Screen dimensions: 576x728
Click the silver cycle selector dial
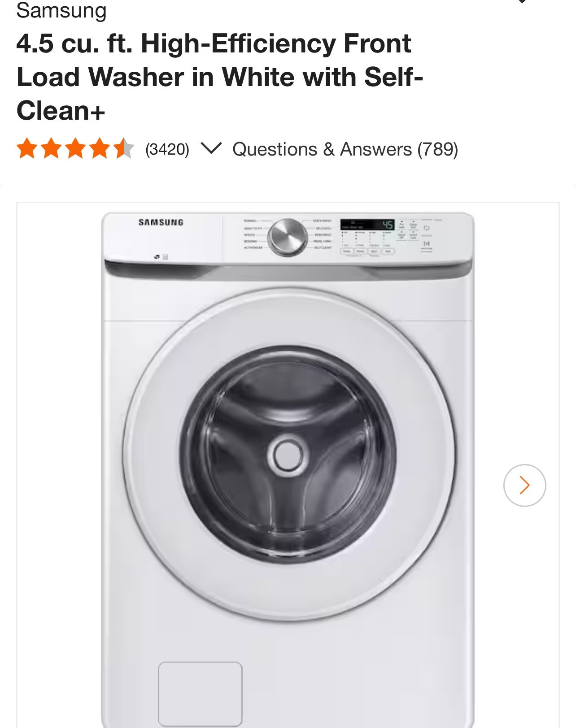pyautogui.click(x=288, y=237)
